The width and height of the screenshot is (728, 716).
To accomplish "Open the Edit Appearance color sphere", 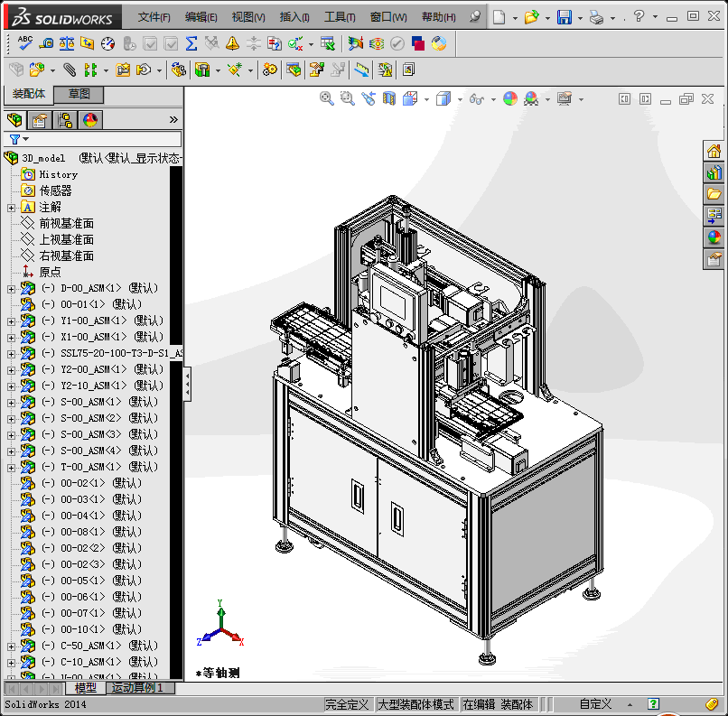I will click(510, 98).
